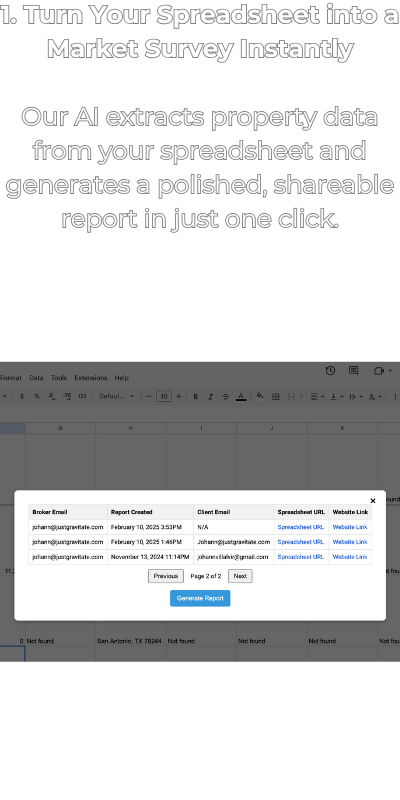Click date November 13, 2024 11:14PM

point(150,557)
